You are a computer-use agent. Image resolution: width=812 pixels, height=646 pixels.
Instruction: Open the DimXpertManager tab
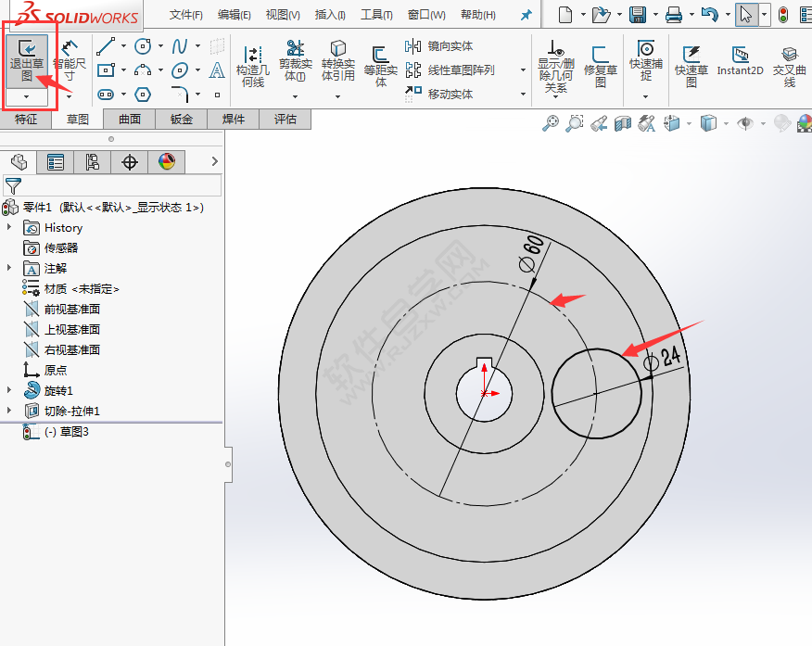[130, 162]
